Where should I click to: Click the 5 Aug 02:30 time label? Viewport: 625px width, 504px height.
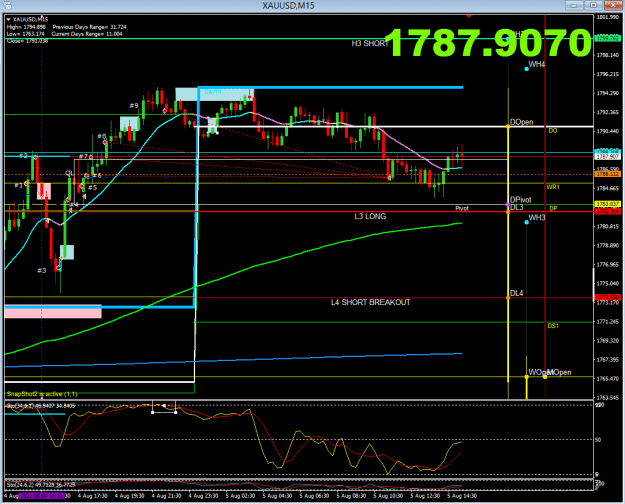(240, 496)
